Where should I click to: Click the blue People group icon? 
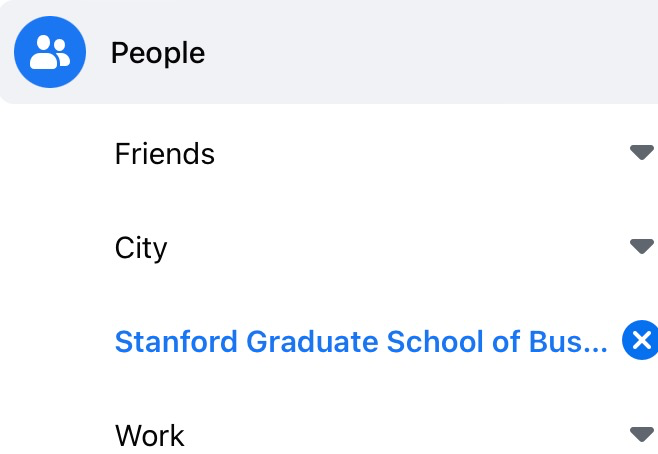coord(50,53)
